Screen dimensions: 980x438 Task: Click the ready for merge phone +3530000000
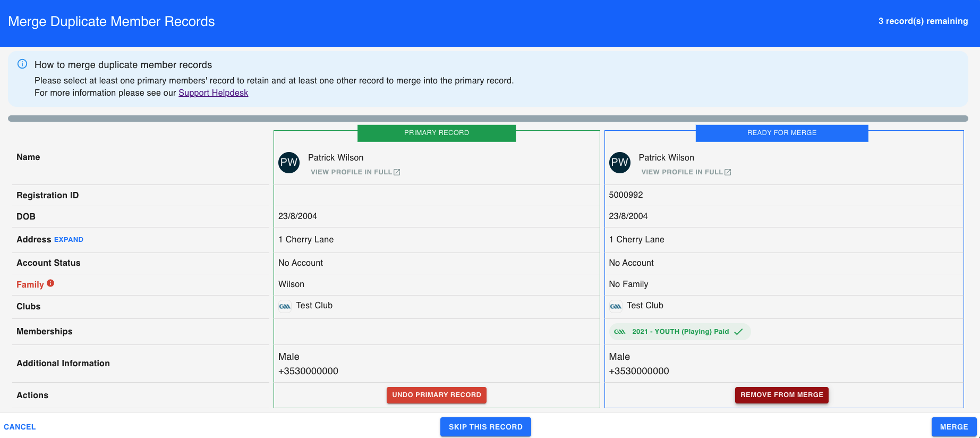639,371
